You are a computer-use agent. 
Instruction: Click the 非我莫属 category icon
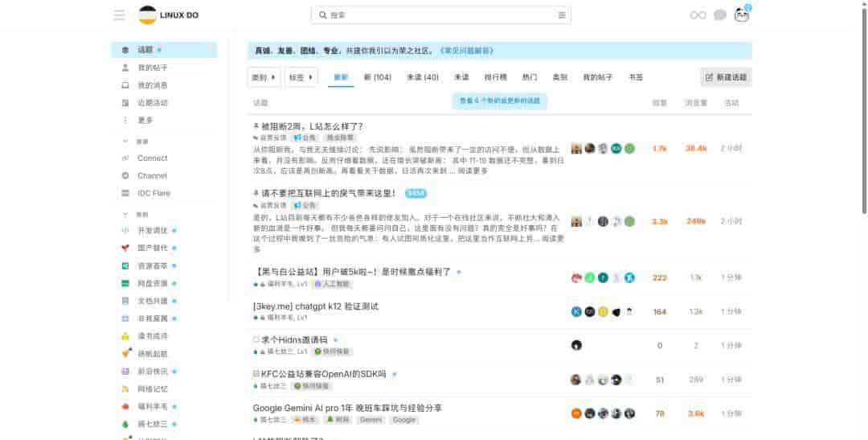tap(125, 319)
